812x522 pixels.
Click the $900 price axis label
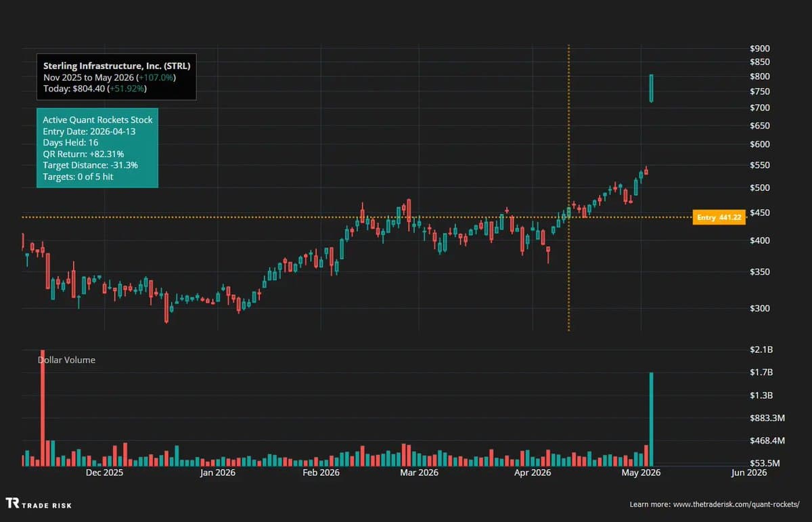760,49
